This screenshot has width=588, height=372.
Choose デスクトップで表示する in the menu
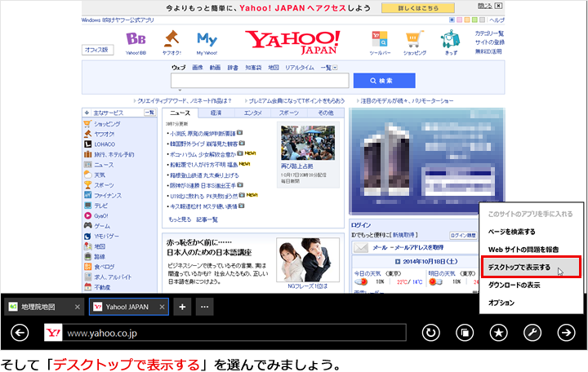(531, 267)
